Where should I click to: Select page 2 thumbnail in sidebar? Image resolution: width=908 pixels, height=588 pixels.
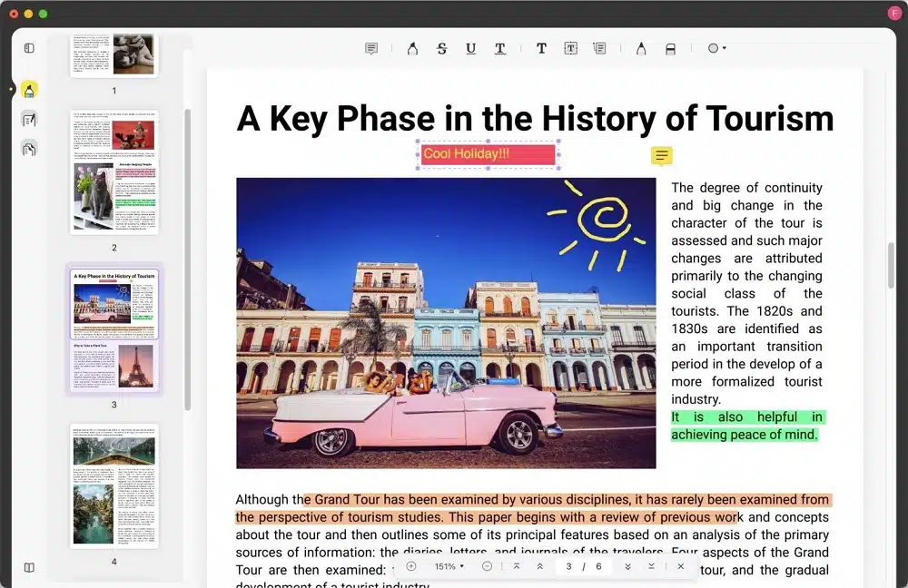point(113,174)
